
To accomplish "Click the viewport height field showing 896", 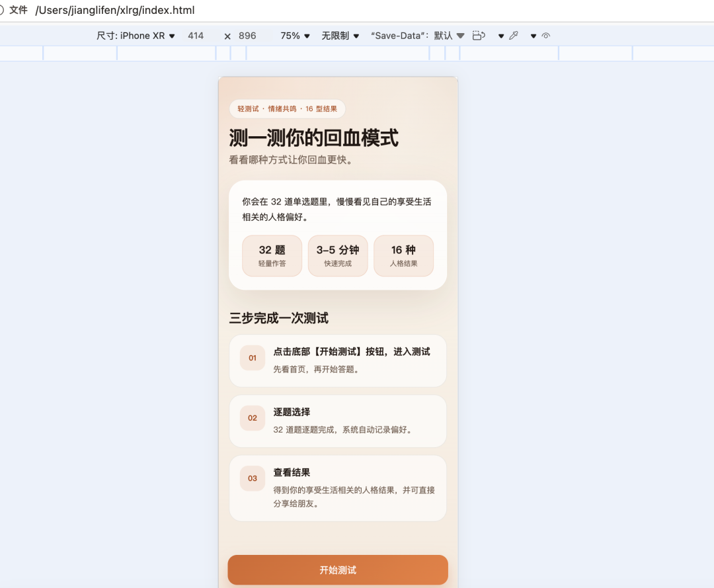I will [247, 36].
